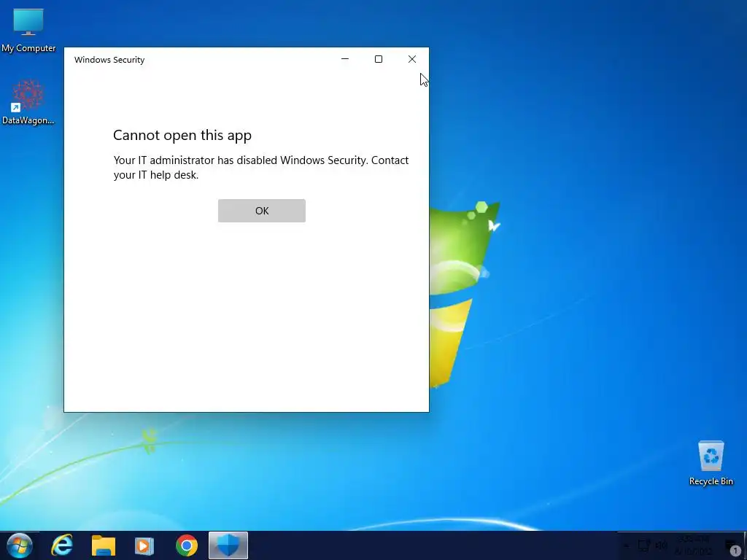Open the volume speaker tray icon
This screenshot has width=747, height=560.
point(661,545)
